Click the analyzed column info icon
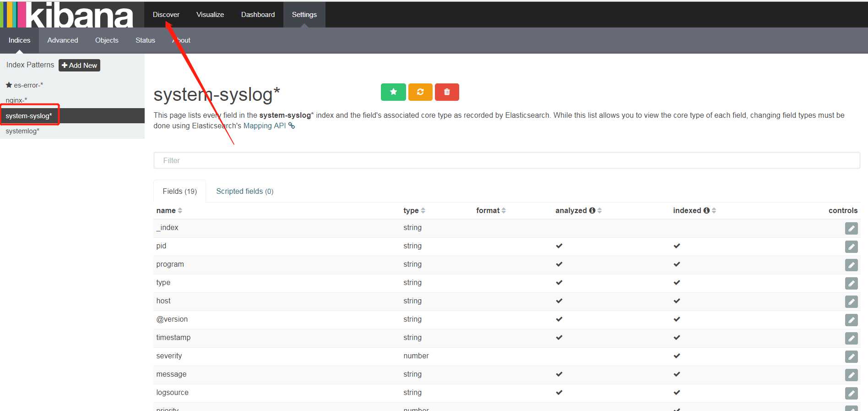 tap(592, 210)
